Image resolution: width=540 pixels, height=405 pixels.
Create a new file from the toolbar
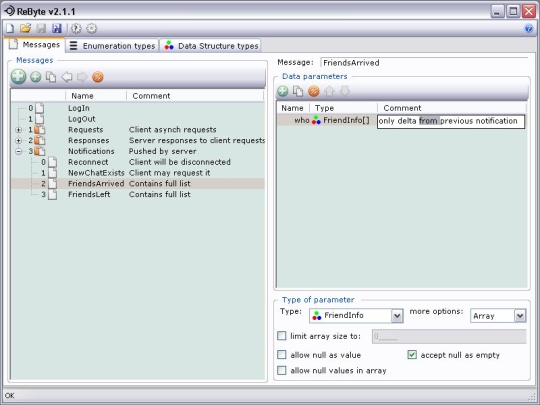click(10, 28)
